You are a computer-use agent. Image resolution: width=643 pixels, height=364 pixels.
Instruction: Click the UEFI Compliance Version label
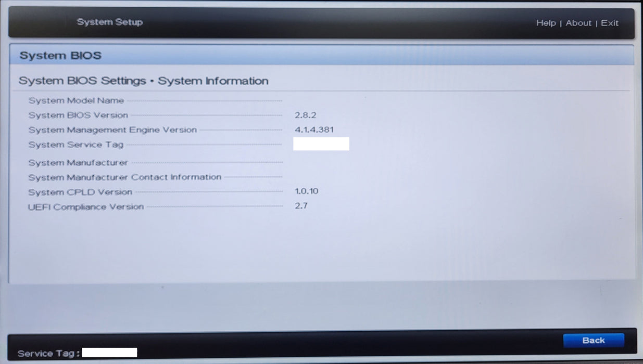(86, 207)
